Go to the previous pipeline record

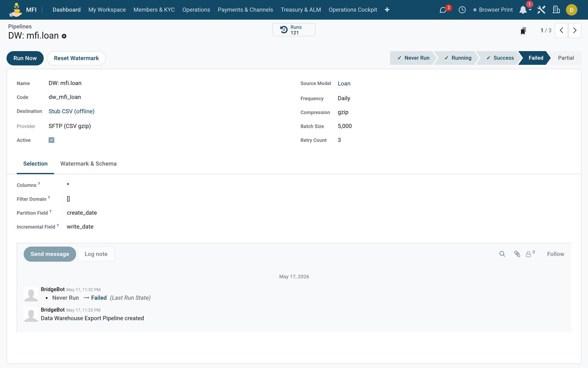pyautogui.click(x=561, y=31)
